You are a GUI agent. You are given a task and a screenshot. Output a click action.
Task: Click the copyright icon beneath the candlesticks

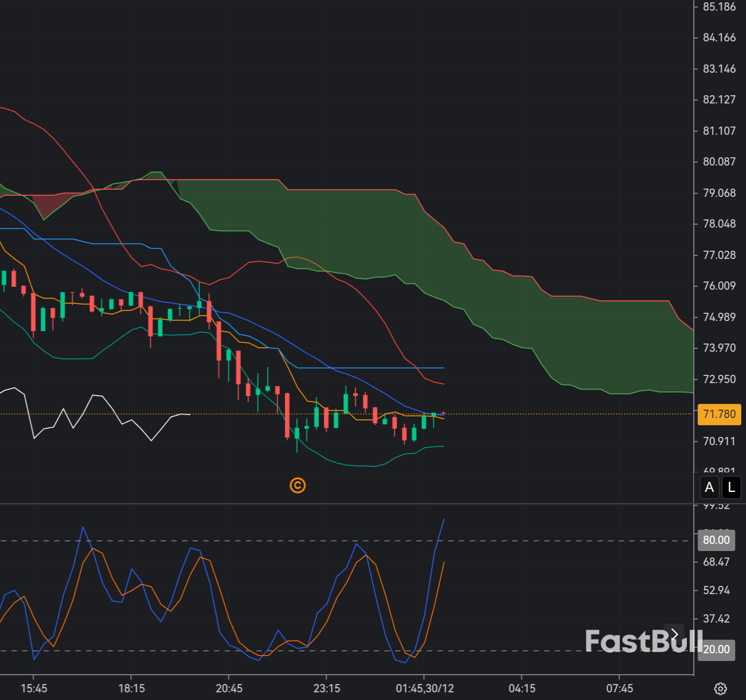click(298, 485)
